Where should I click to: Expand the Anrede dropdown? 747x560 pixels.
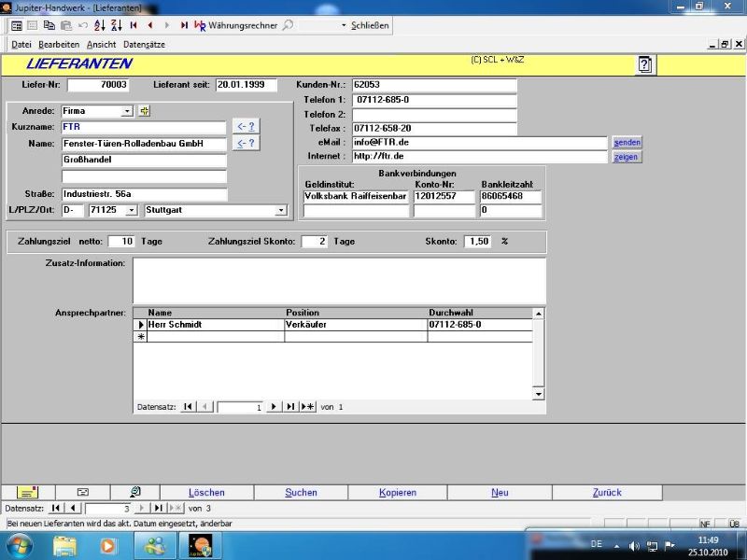(128, 111)
